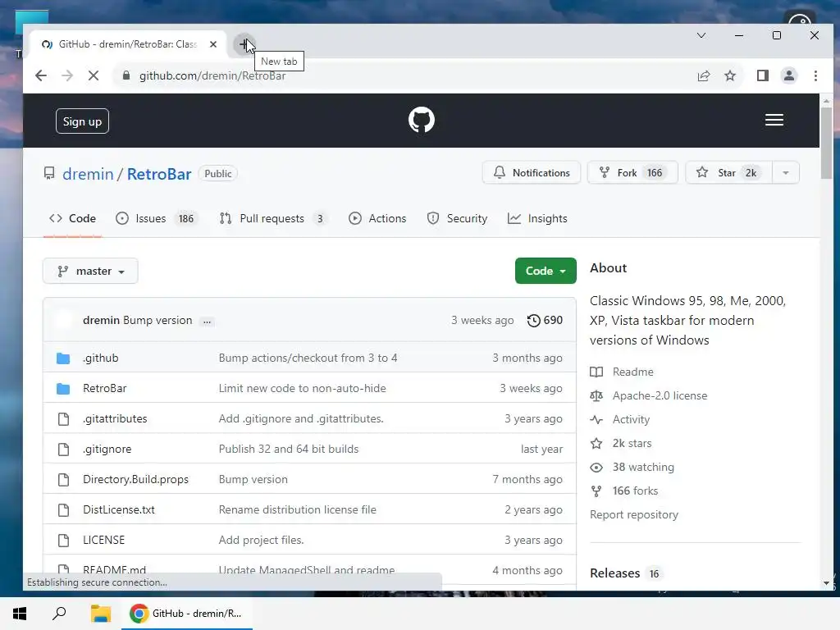Open commit 'Limit new code to non-auto-hide'
This screenshot has width=840, height=630.
302,388
